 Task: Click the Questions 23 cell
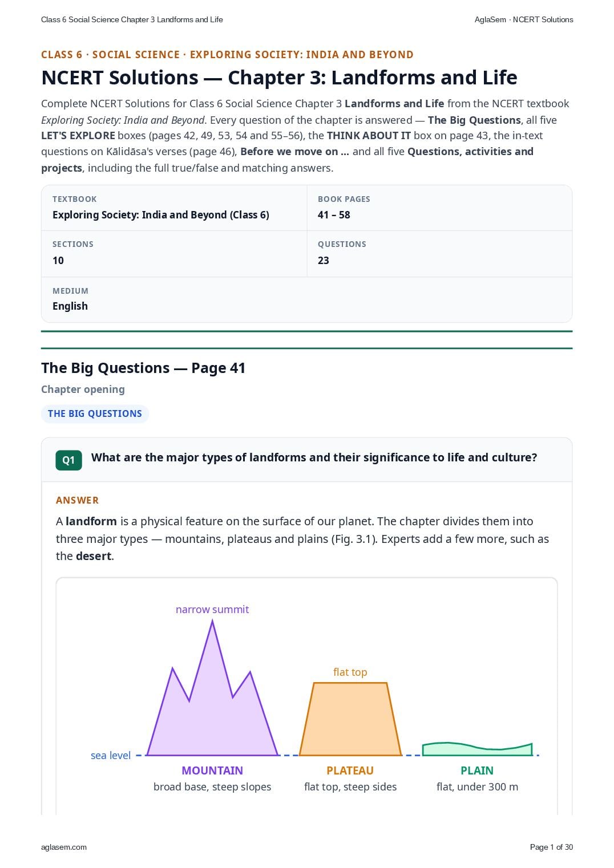pos(439,254)
